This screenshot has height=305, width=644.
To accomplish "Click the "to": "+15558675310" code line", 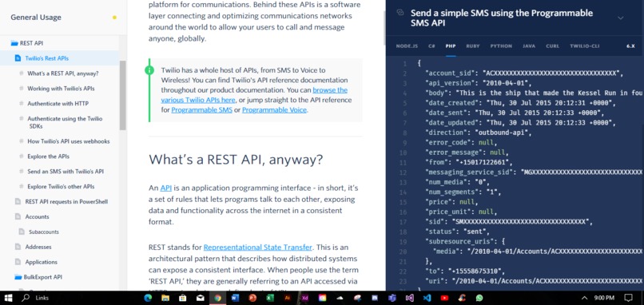I will click(x=466, y=271).
